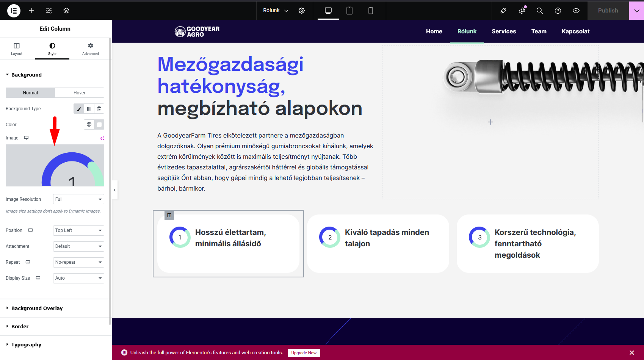
Task: Click the Publish button
Action: [x=608, y=11]
